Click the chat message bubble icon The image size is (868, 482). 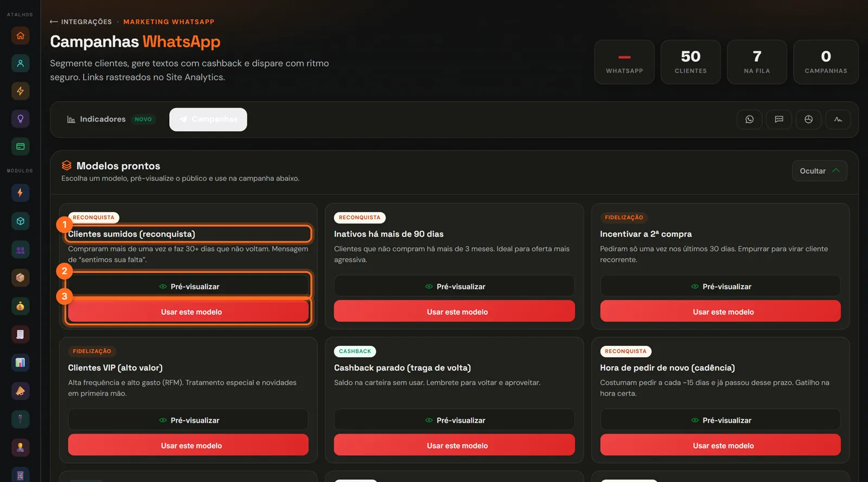(779, 119)
